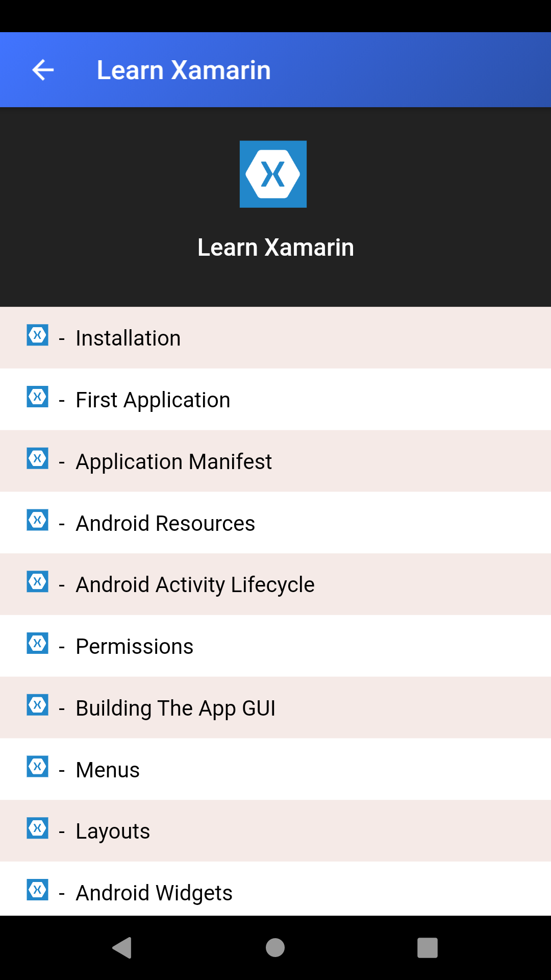
Task: Click the Xamarin icon beside Layouts
Action: click(x=37, y=830)
